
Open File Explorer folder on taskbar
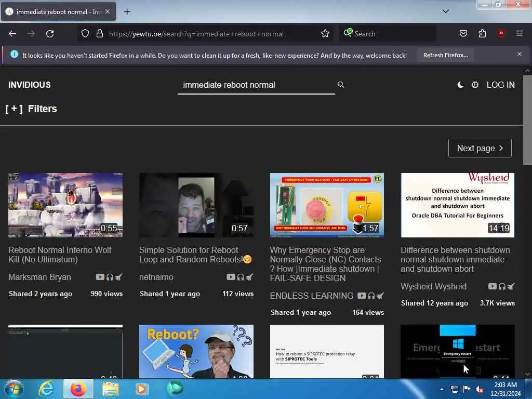click(111, 389)
